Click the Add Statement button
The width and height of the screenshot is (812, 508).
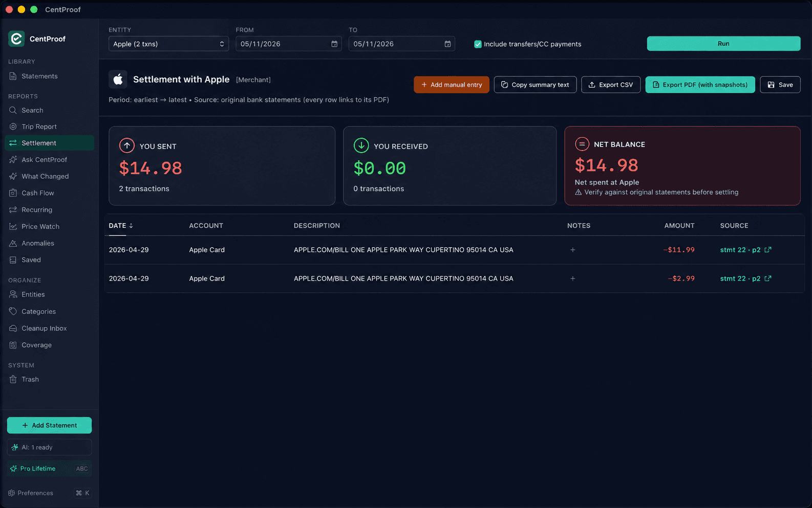pos(49,425)
